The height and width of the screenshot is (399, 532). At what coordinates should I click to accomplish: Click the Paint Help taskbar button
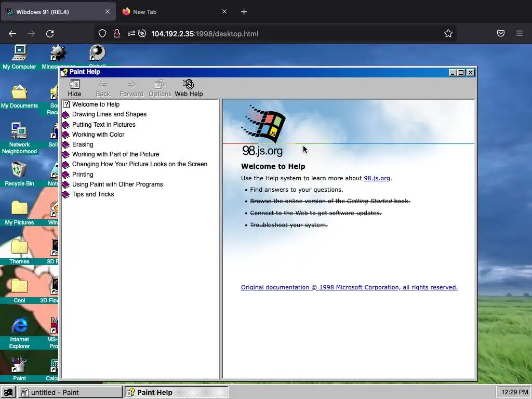coord(177,392)
